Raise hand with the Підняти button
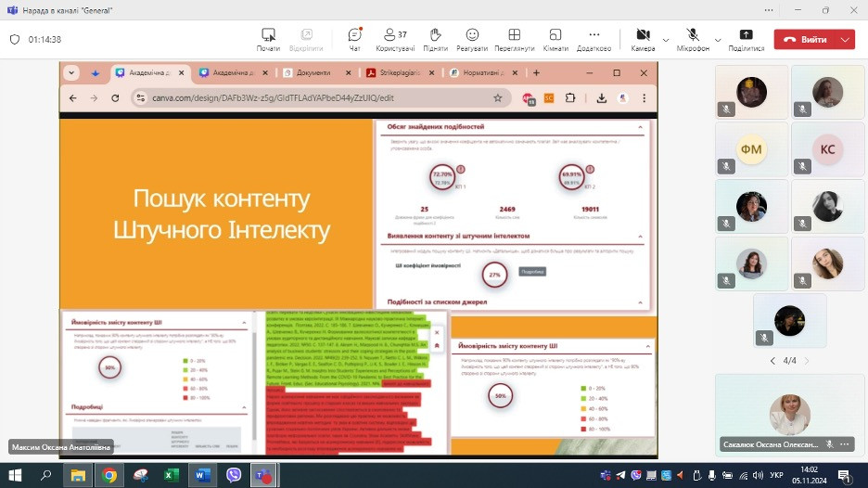 click(435, 40)
